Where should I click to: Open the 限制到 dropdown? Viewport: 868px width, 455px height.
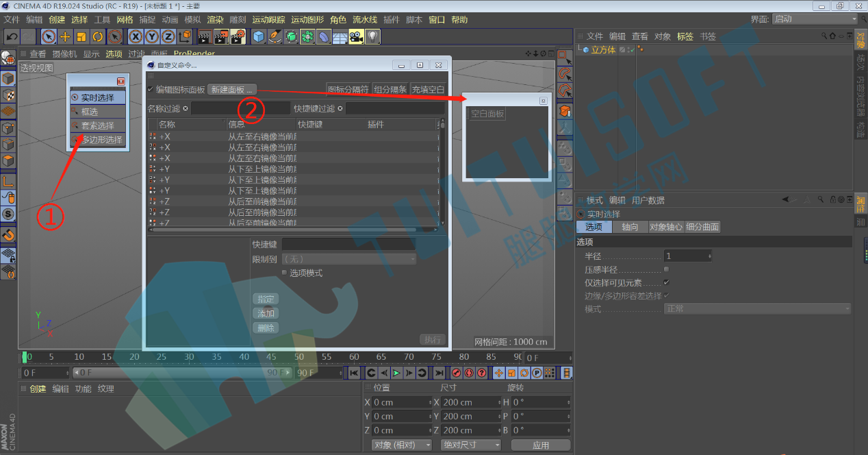pyautogui.click(x=349, y=259)
